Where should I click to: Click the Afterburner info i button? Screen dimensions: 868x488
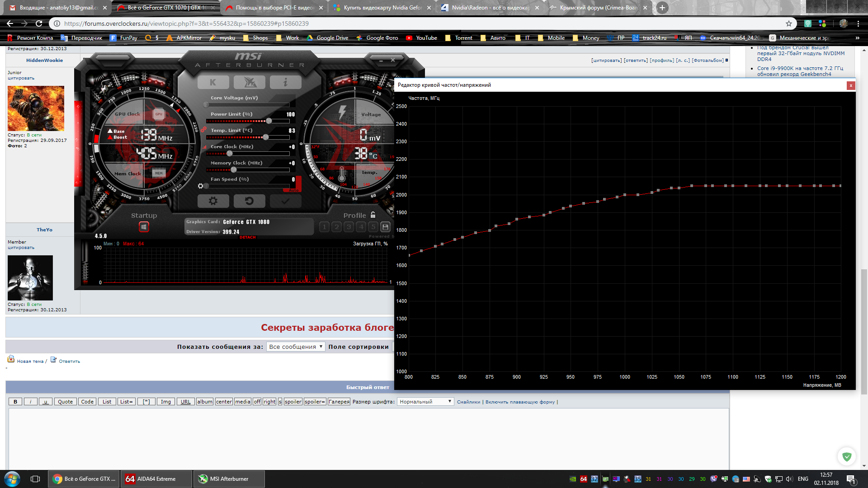(285, 82)
